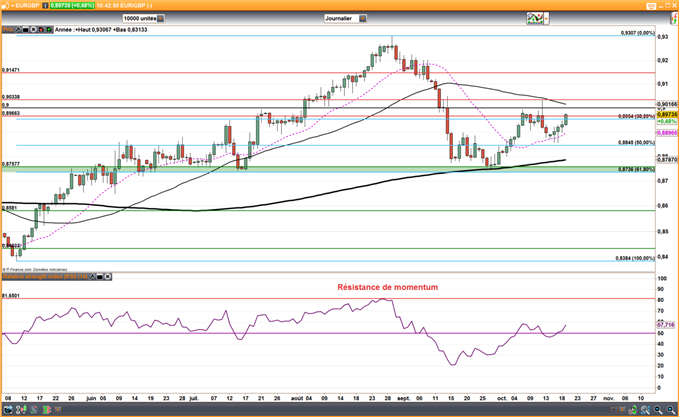Click the cycling arrows icon in bottom-right toolbar
Viewport: 679px width, 417px height.
[x=633, y=409]
